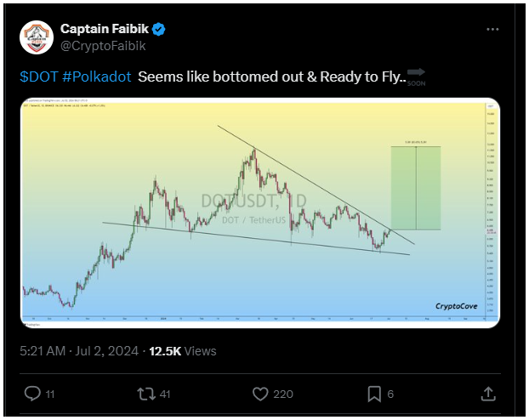This screenshot has width=529, height=420.
Task: Click the 11 replies count
Action: coord(50,394)
